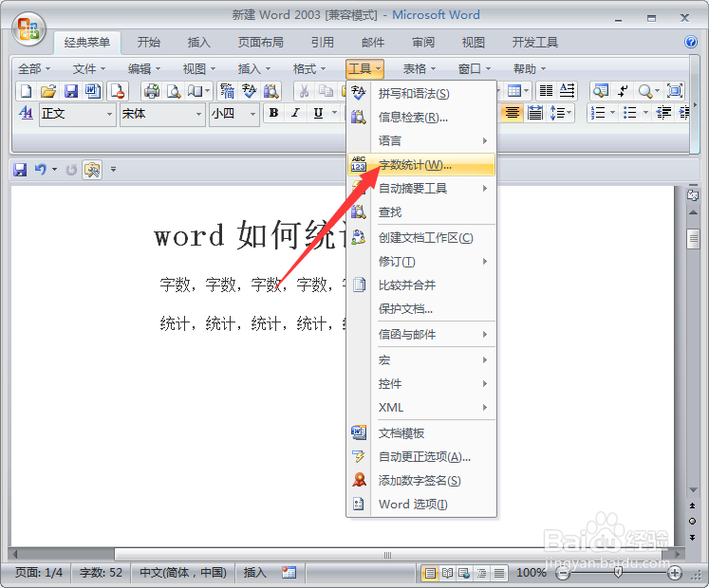709x588 pixels.
Task: Click 页面: 1/4 in status bar
Action: coord(39,573)
